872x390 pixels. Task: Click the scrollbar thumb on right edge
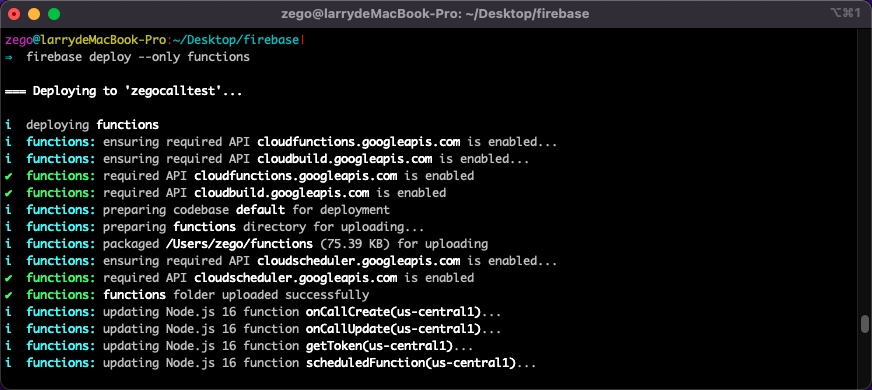pos(864,324)
